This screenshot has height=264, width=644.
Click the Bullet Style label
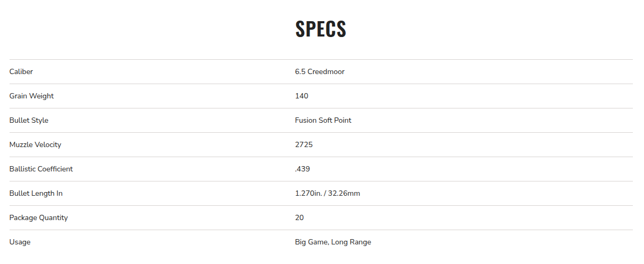[x=29, y=121]
